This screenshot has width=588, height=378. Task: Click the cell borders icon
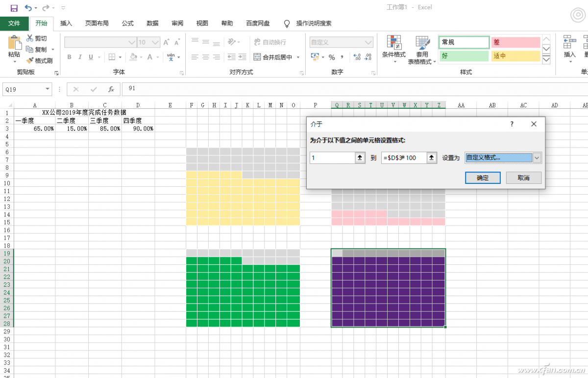click(112, 57)
